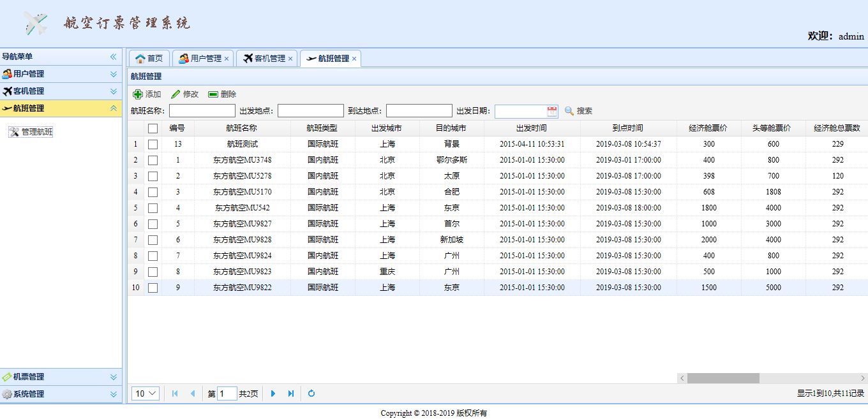Focus the 出发日期 date field

520,111
